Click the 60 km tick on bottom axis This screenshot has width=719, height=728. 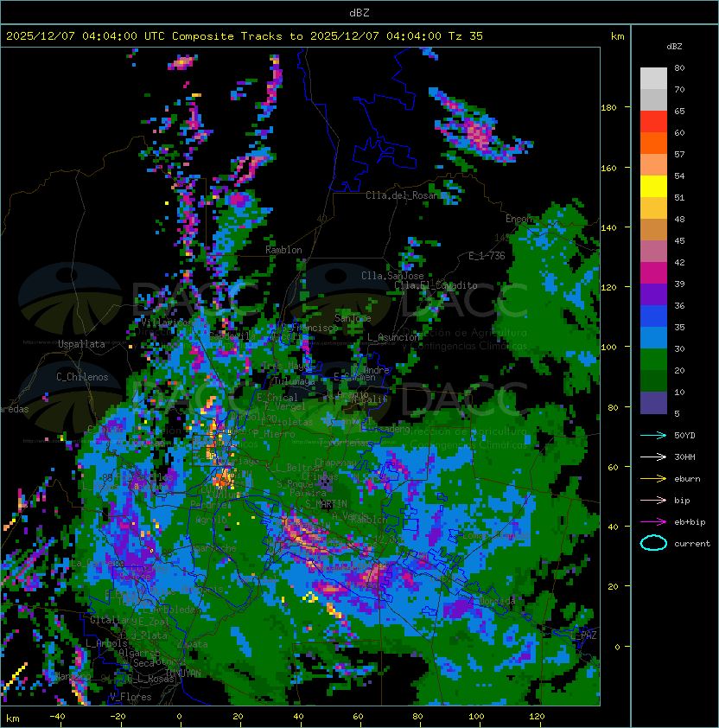pos(358,717)
